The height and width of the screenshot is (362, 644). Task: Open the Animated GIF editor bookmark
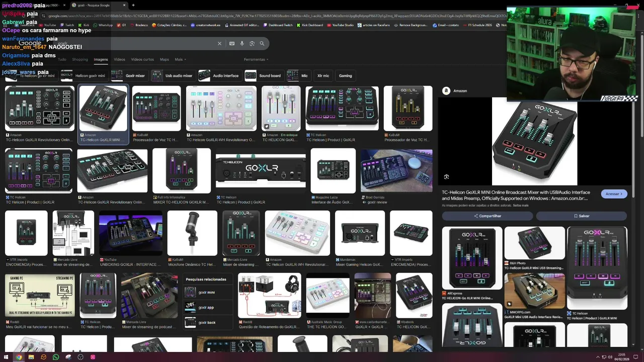point(242,25)
